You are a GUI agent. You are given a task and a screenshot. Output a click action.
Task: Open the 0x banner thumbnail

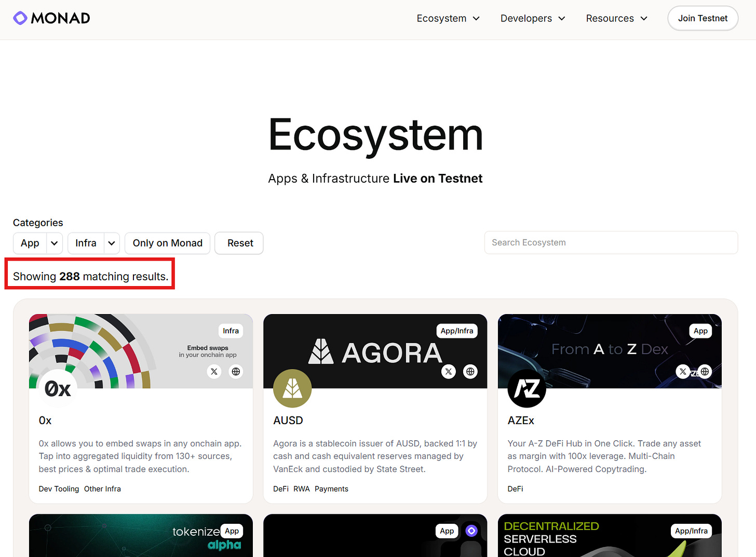click(141, 351)
